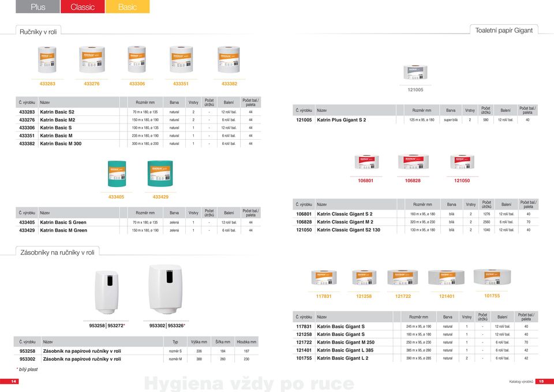Click the 433276 towel roll image
This screenshot has width=554, height=392.
[92, 59]
